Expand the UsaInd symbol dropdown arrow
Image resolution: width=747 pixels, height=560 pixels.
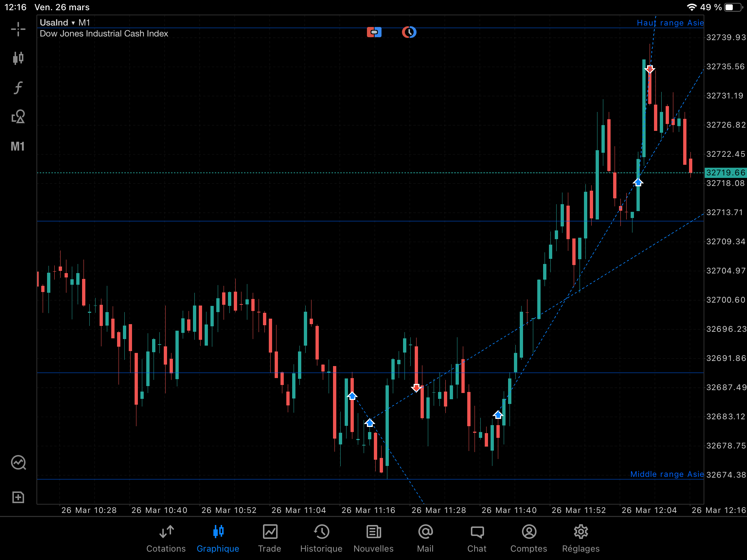73,23
